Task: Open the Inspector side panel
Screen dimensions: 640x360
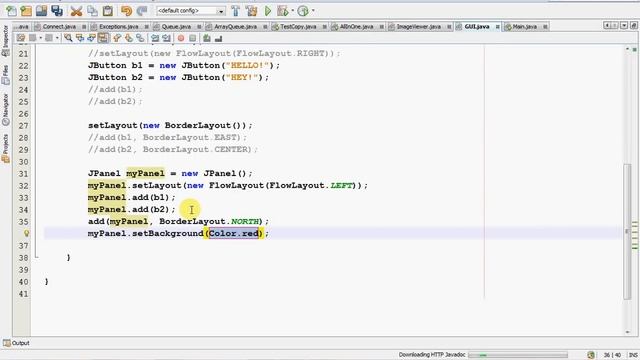Action: [x=5, y=41]
